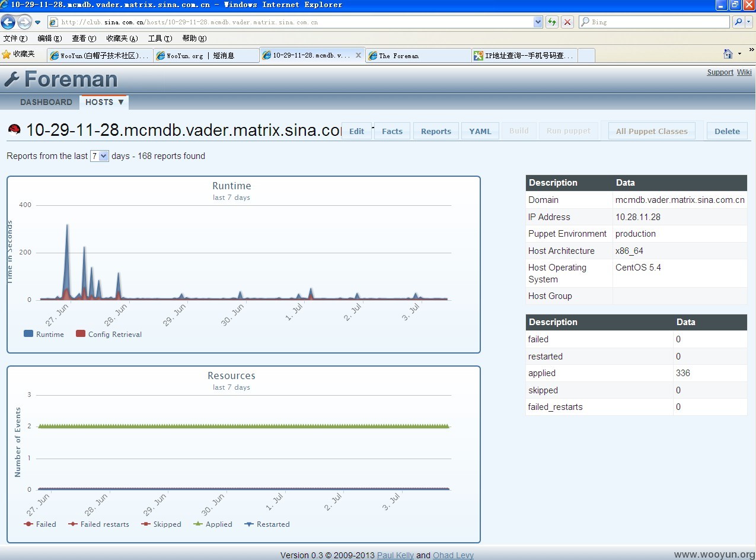Click the Build button
This screenshot has width=756, height=560.
tap(519, 131)
